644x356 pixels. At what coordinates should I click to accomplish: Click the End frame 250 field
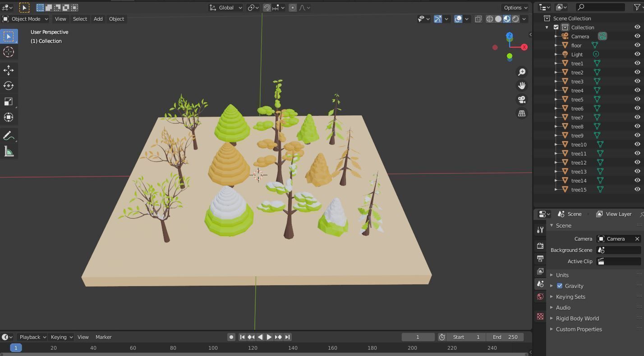505,337
